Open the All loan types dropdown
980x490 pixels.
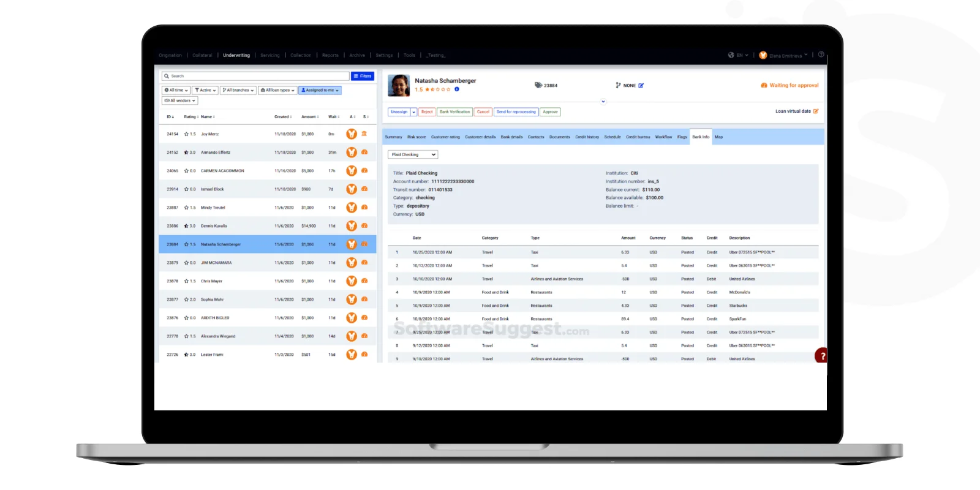[x=277, y=90]
